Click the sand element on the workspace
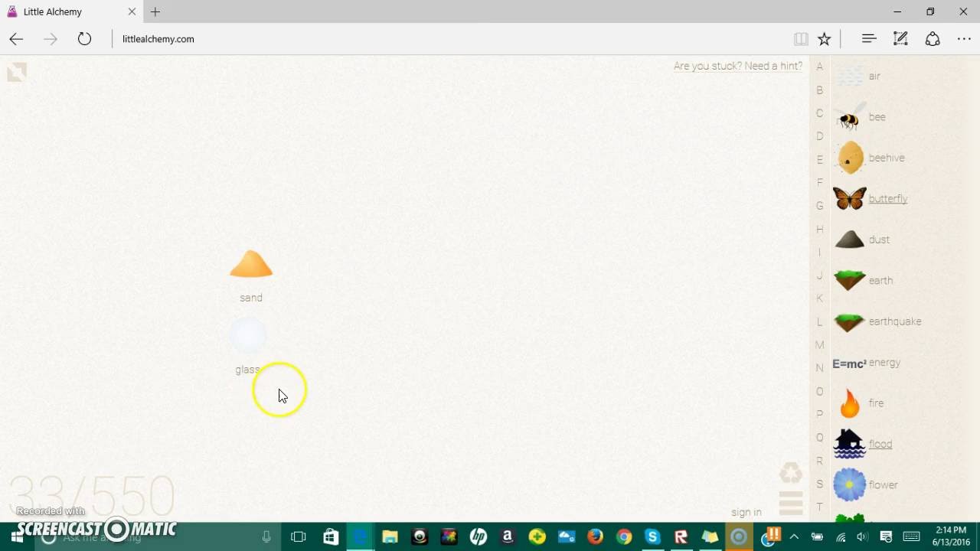Viewport: 980px width, 551px height. point(251,265)
